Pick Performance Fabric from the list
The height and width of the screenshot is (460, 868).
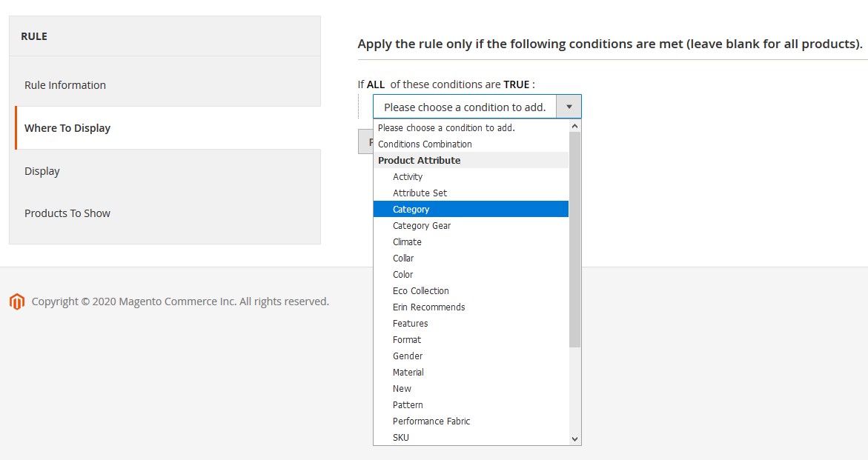[431, 421]
